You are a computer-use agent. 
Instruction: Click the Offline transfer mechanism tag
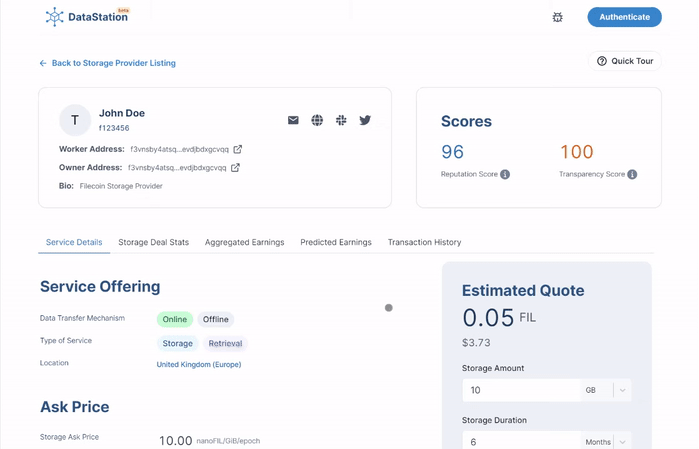pyautogui.click(x=216, y=319)
